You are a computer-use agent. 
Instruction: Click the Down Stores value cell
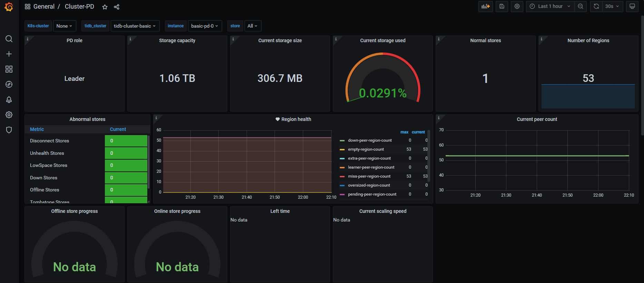pyautogui.click(x=126, y=178)
